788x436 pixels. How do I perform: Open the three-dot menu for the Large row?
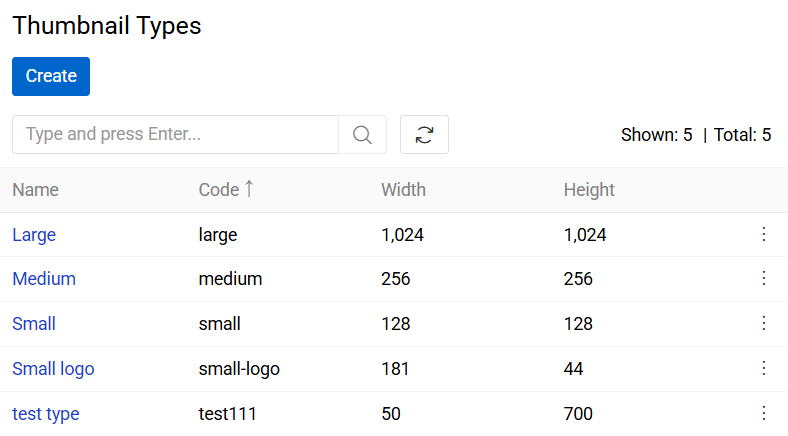(x=764, y=234)
